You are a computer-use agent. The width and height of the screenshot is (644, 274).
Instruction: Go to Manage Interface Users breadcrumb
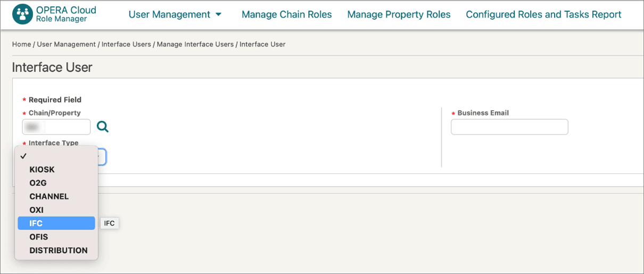click(x=195, y=44)
